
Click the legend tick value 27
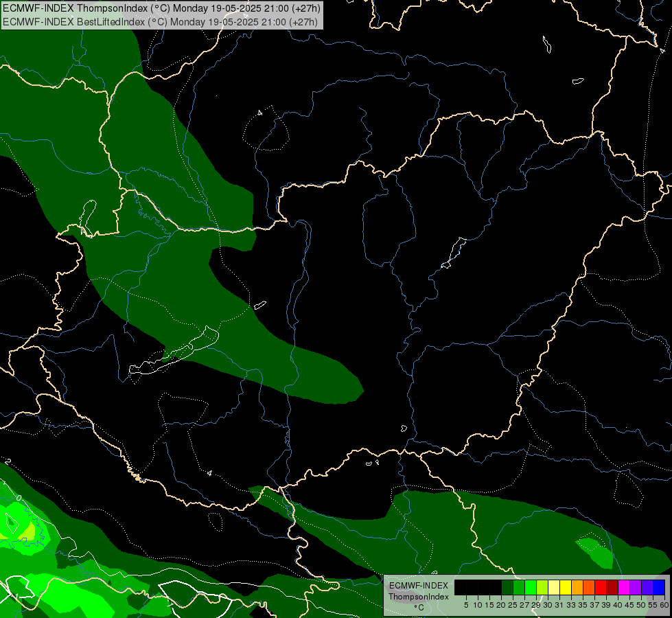[x=524, y=605]
